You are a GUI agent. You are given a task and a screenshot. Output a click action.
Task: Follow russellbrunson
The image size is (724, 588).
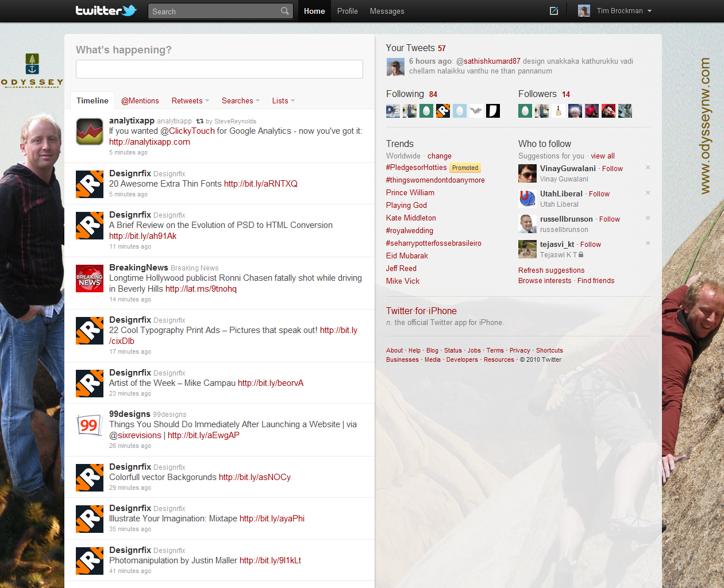610,219
